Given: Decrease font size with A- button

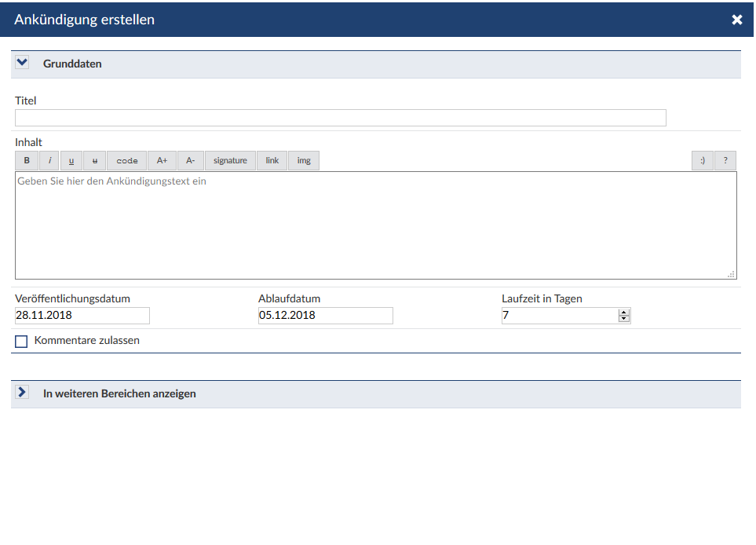Looking at the screenshot, I should tap(191, 161).
